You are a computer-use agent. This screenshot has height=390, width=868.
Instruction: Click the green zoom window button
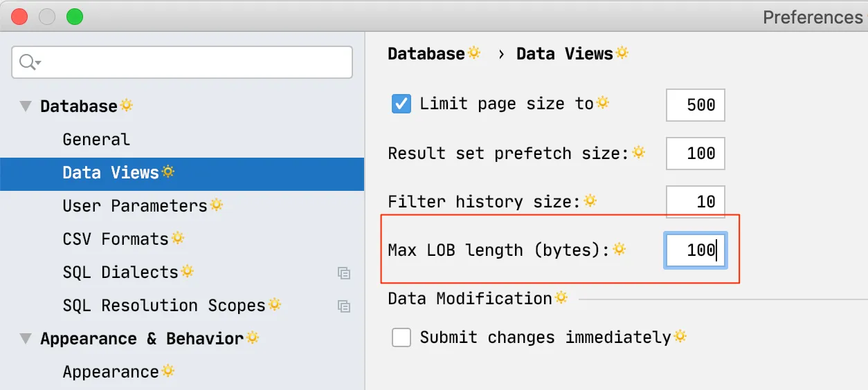75,17
